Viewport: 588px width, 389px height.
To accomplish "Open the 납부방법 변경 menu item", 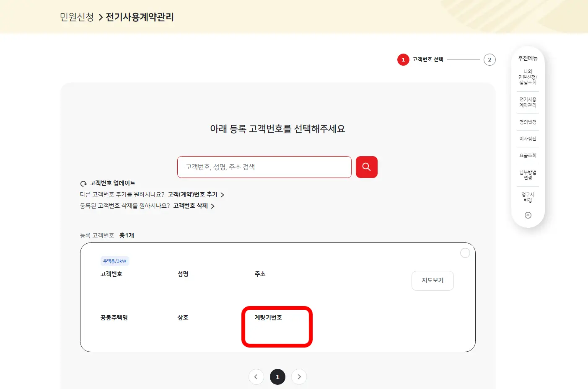I will click(528, 174).
